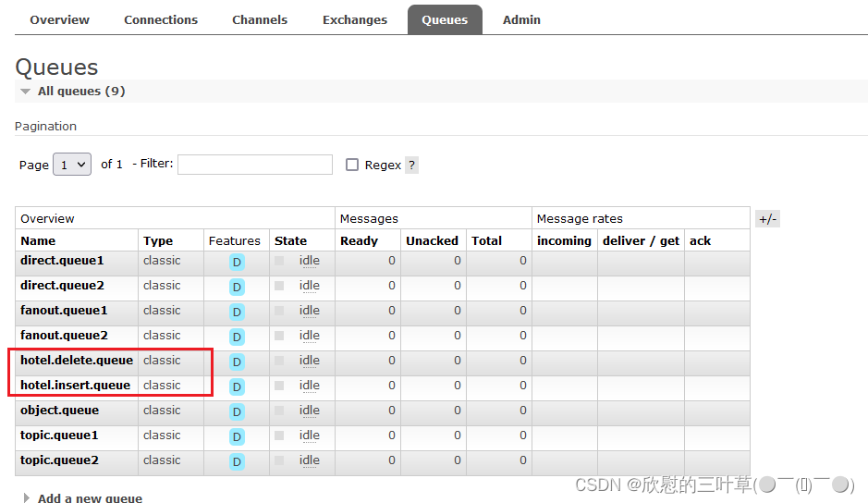Click the D feature badge for object.queue

pos(237,411)
